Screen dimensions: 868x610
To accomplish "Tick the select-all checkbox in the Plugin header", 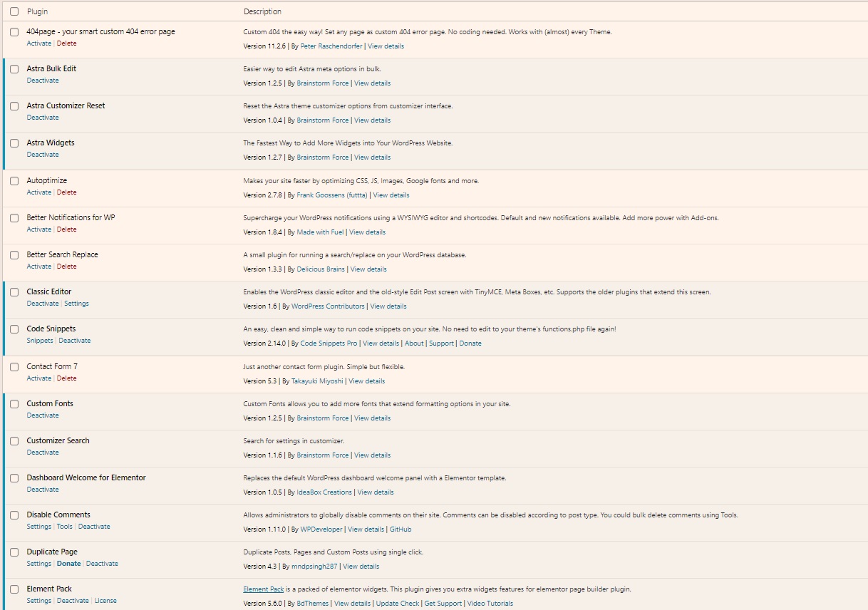I will click(14, 11).
